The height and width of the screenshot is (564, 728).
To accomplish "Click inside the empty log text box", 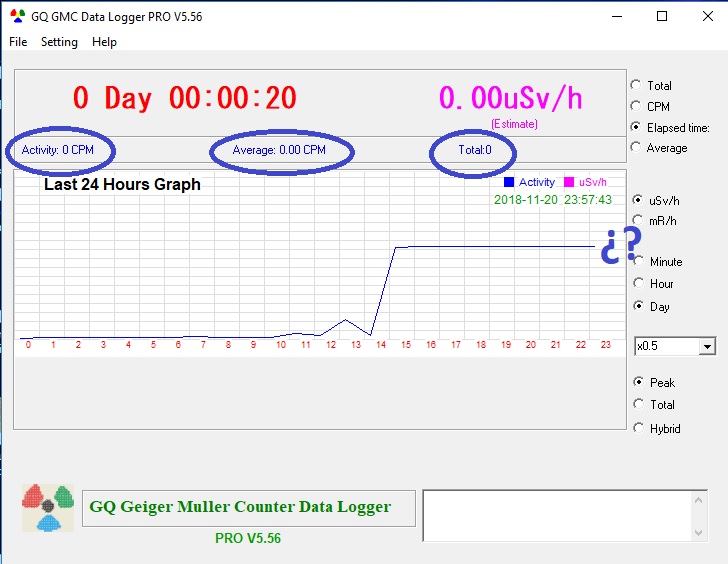I will 557,515.
